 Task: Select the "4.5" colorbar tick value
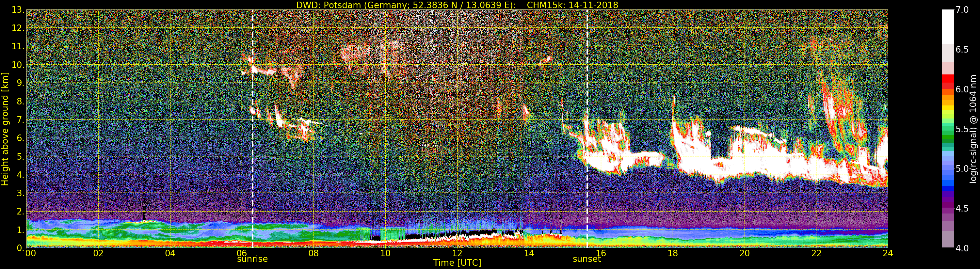click(962, 209)
